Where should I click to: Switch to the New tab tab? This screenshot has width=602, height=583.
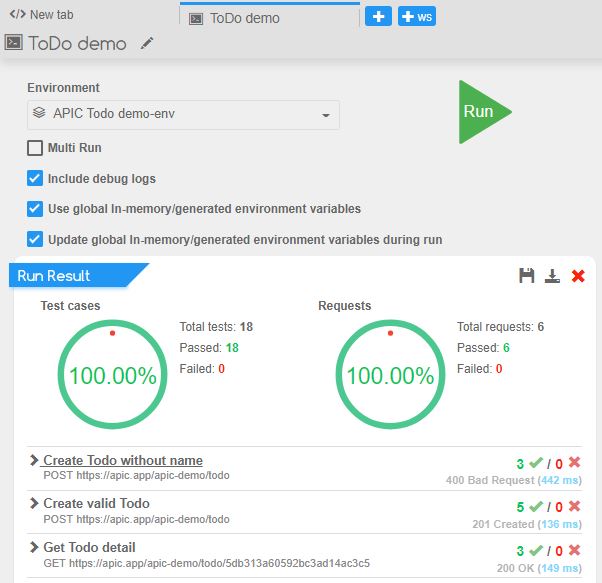tap(42, 15)
